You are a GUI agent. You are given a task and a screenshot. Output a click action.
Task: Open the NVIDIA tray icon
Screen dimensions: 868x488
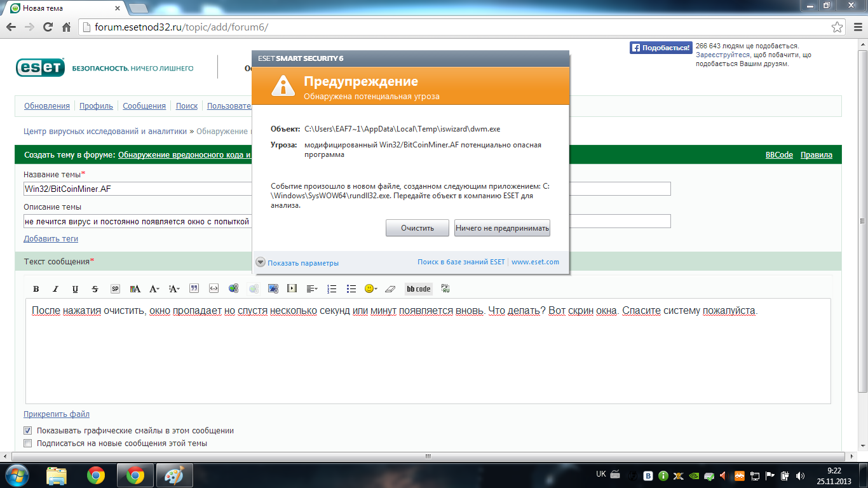click(693, 475)
